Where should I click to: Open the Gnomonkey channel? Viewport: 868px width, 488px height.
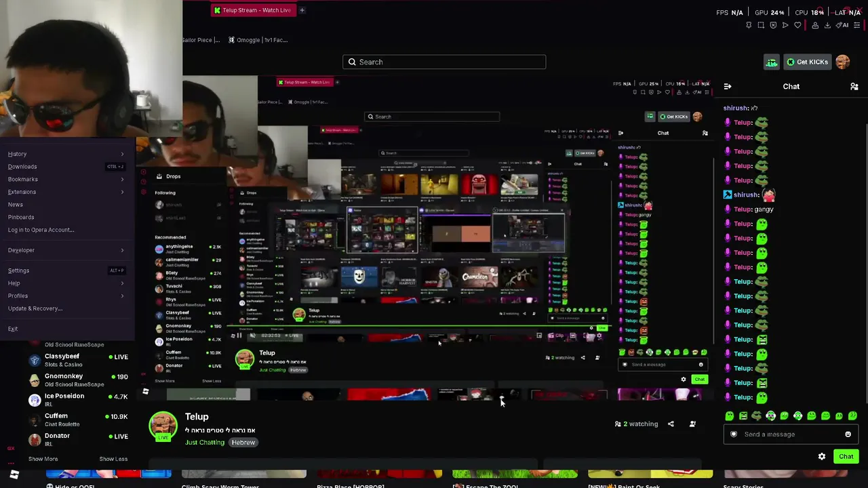pyautogui.click(x=77, y=380)
